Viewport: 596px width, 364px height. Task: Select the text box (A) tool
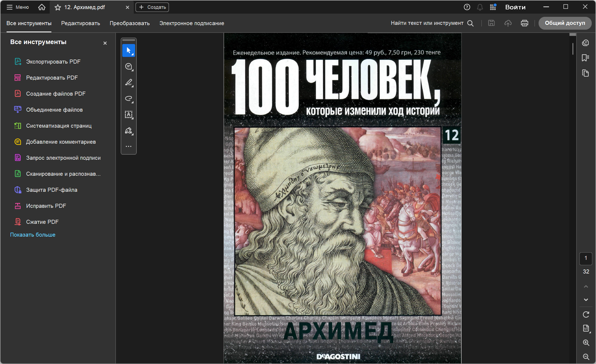(x=129, y=115)
